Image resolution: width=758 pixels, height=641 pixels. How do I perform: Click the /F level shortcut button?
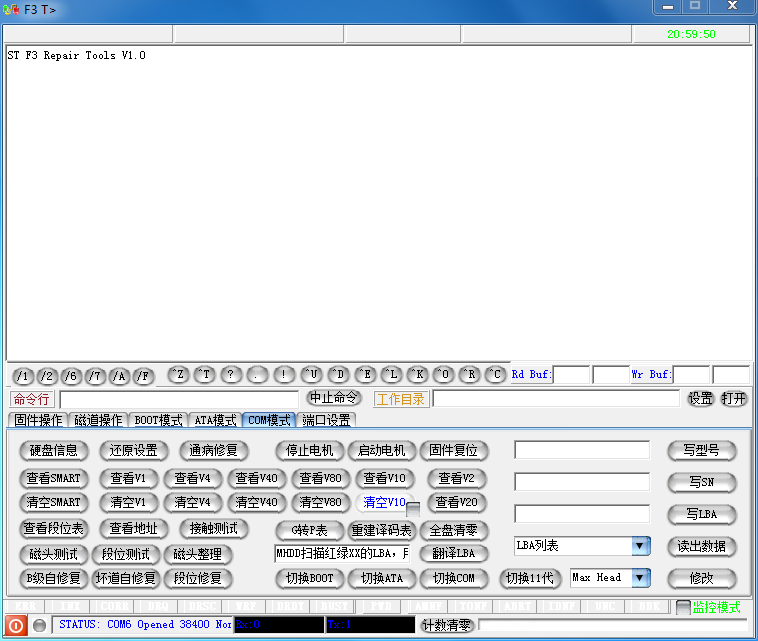[x=144, y=376]
